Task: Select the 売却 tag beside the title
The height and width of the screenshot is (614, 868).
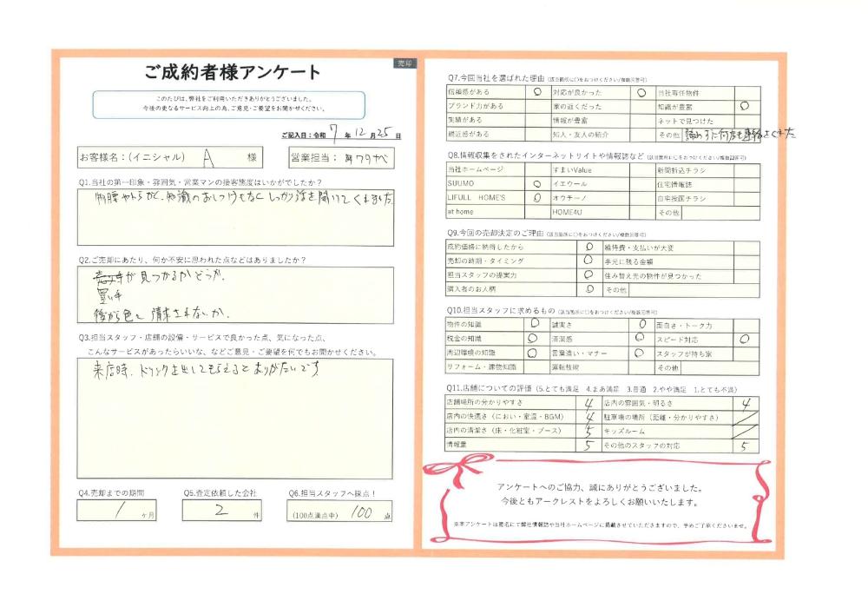Action: coord(405,63)
